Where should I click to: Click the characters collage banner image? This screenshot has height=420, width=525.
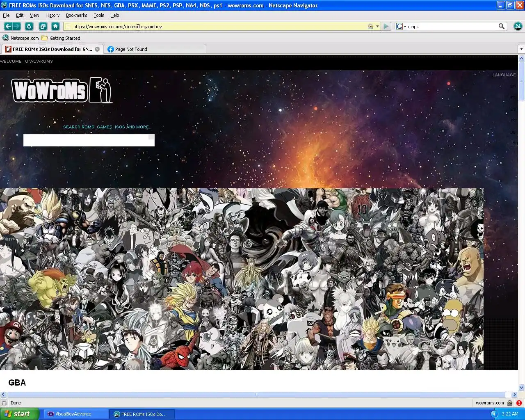tap(242, 279)
